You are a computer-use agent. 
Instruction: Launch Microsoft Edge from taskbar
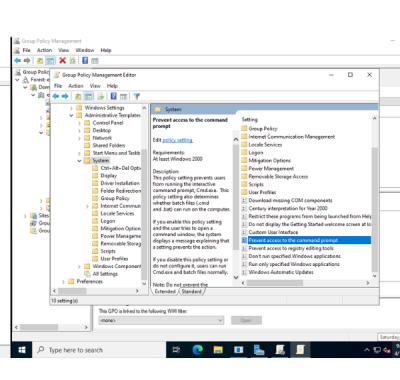(197, 350)
